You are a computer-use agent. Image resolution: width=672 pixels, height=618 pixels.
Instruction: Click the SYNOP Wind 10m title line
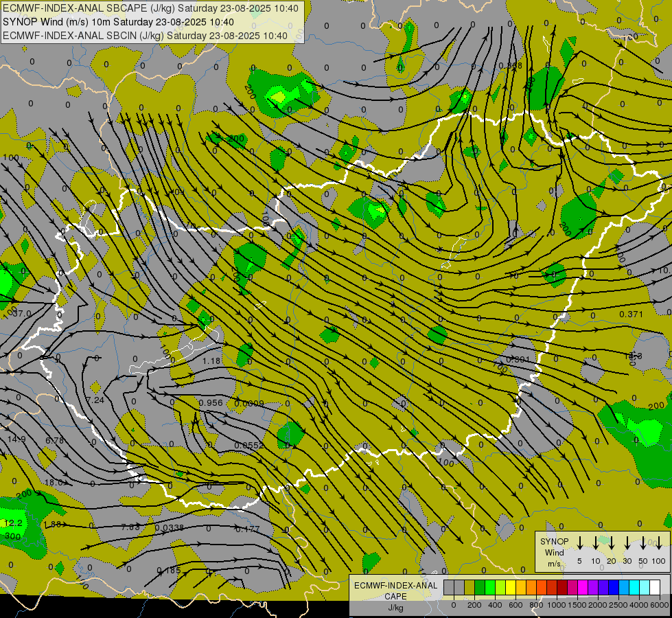click(118, 22)
